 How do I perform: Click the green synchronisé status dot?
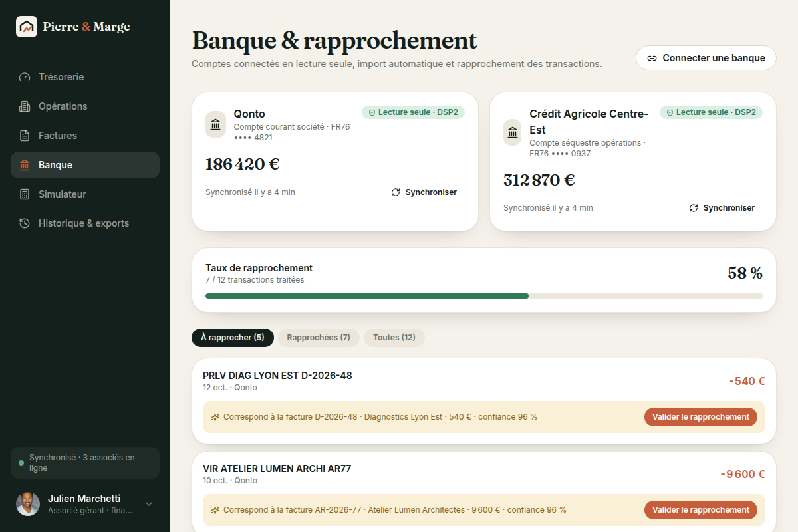(21, 463)
